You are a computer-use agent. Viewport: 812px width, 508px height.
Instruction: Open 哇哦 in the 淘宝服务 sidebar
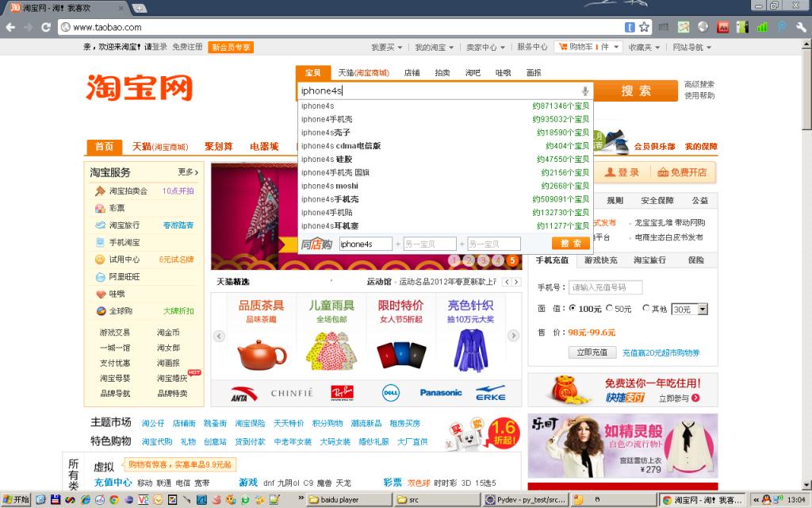click(117, 294)
